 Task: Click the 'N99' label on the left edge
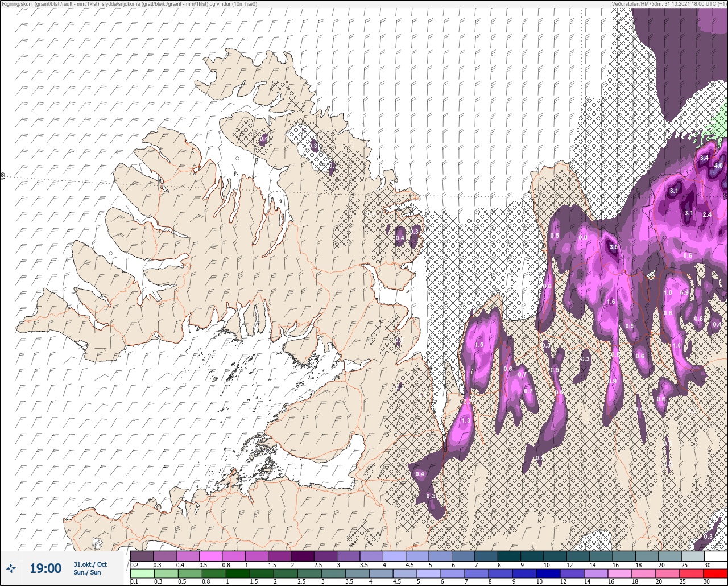tap(3, 177)
